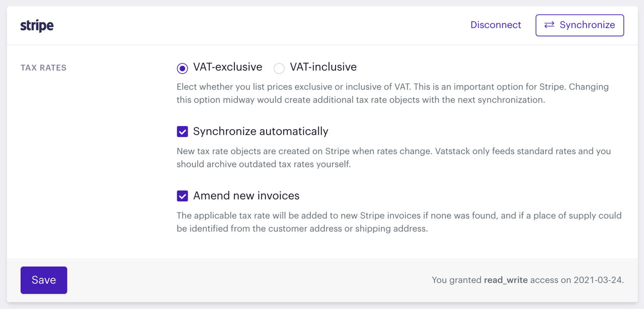Click the description about new tax rate objects
644x309 pixels.
[x=393, y=157]
